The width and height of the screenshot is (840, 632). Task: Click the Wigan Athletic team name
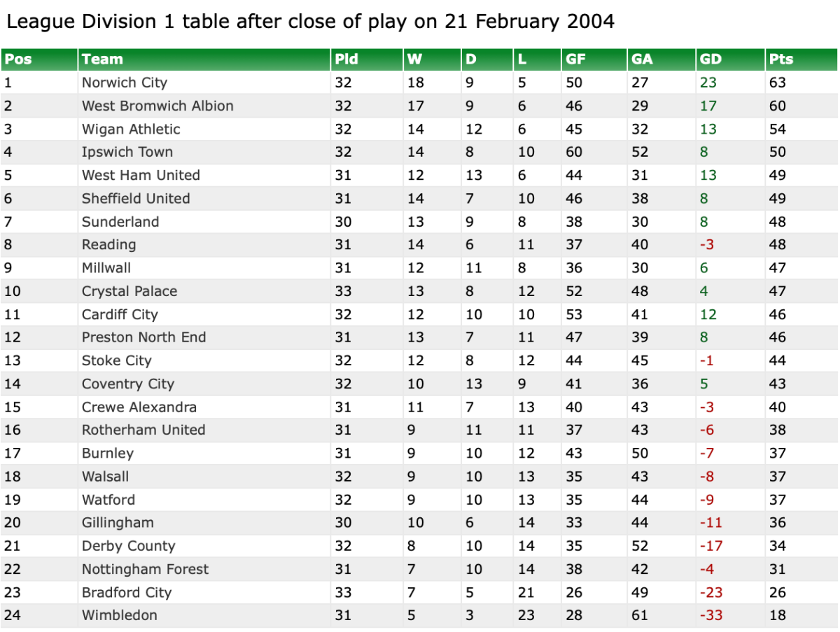[131, 129]
